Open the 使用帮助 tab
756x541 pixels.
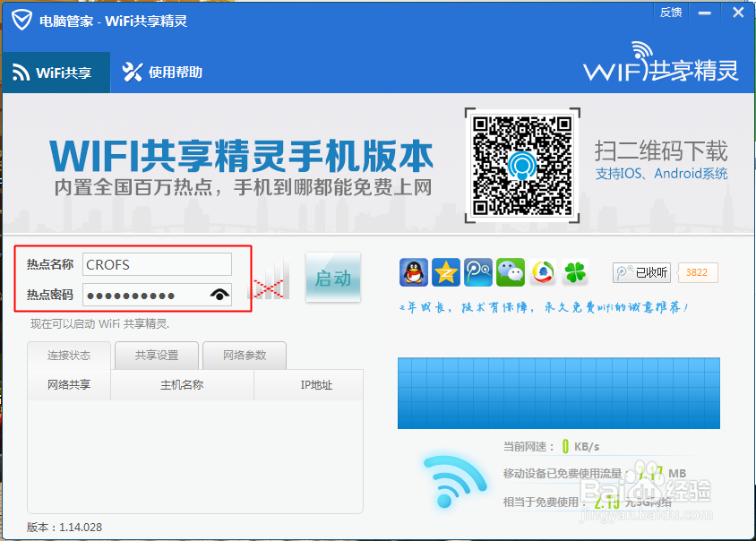click(x=162, y=73)
